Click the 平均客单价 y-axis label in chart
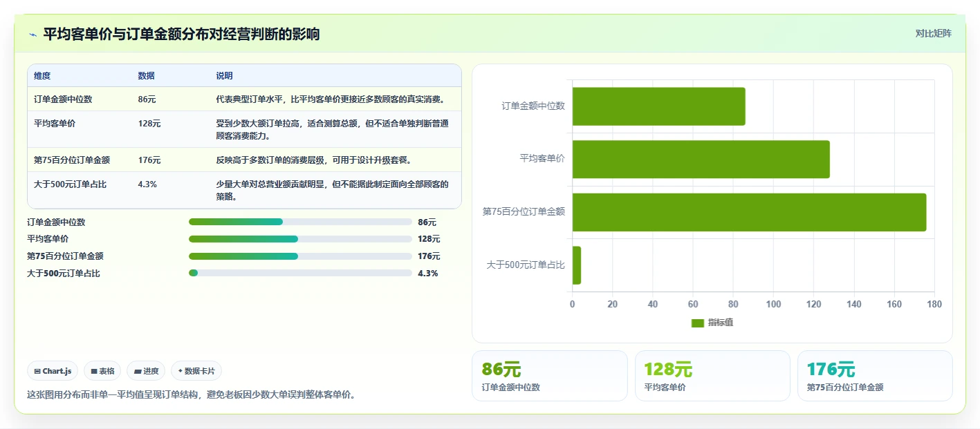This screenshot has height=429, width=980. click(x=542, y=159)
